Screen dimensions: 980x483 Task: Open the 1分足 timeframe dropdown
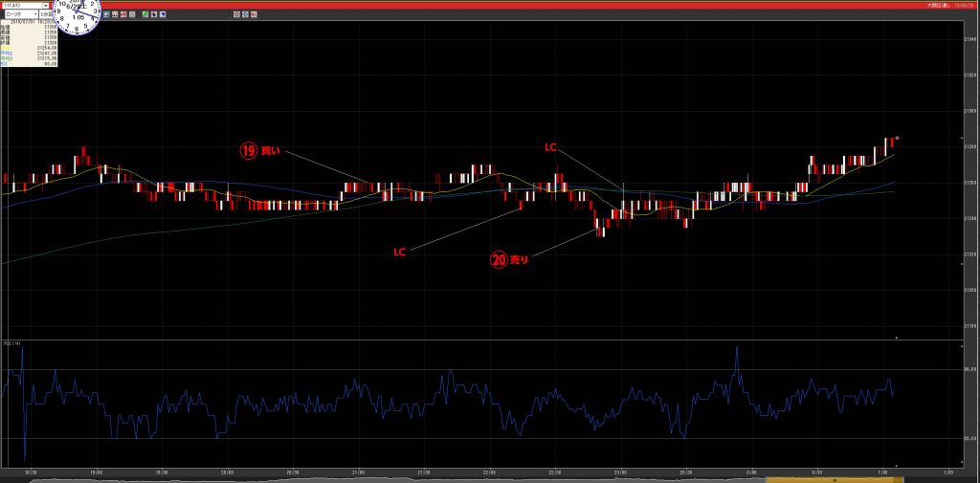46,14
